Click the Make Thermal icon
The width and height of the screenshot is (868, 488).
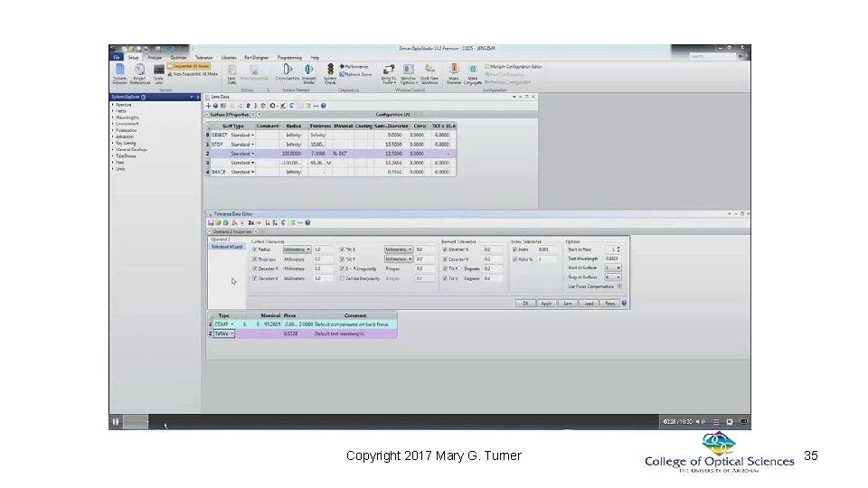pos(453,73)
